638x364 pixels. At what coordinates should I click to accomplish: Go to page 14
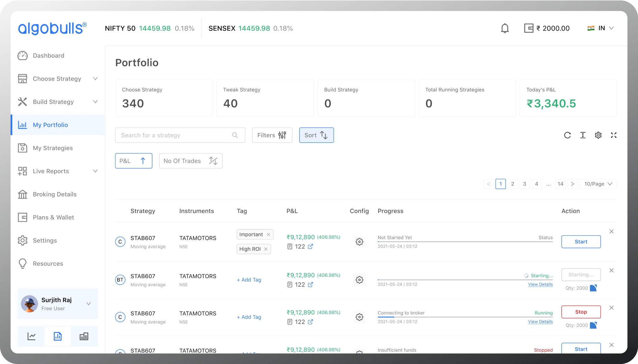tap(560, 184)
